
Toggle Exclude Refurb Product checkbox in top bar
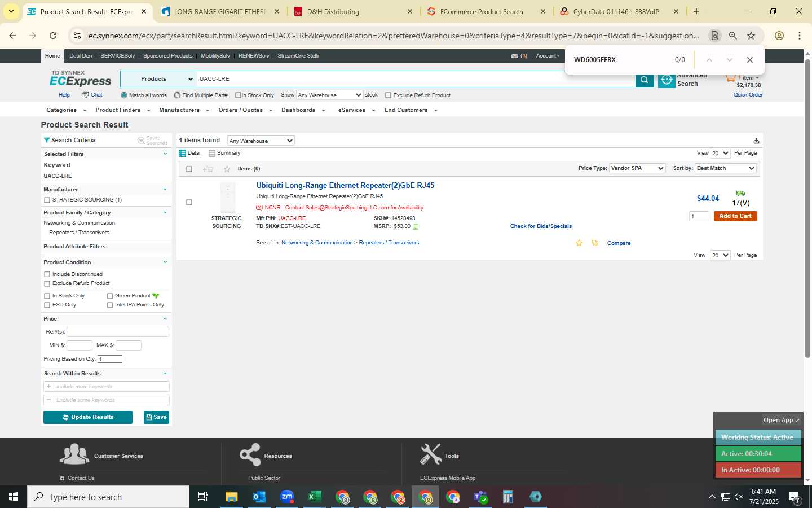tap(388, 95)
